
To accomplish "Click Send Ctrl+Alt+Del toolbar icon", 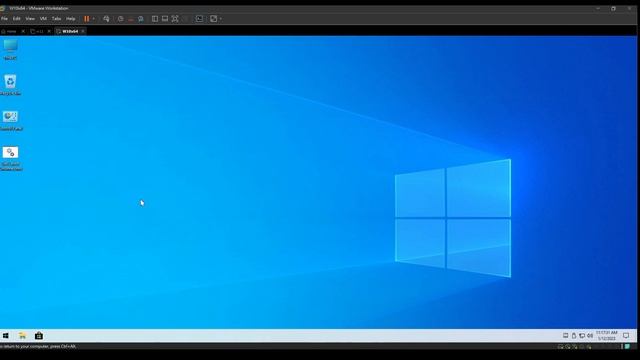I will (x=106, y=19).
